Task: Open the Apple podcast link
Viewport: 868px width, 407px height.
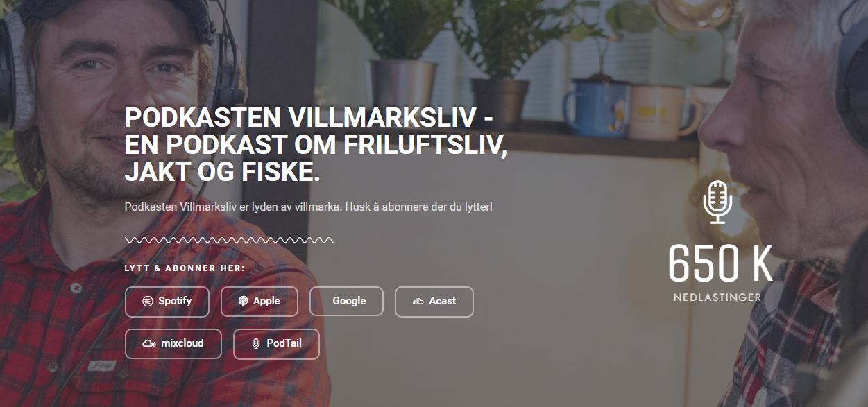Action: (x=259, y=302)
